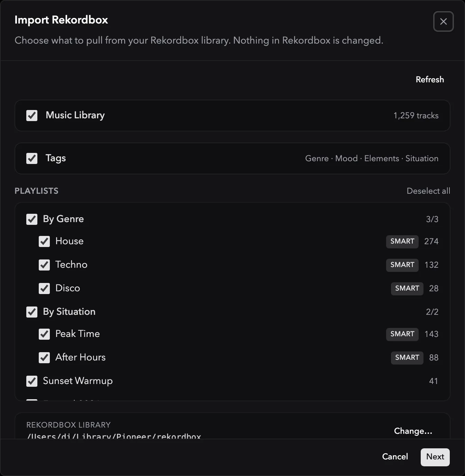Click the Import Rekordbox title
This screenshot has height=476, width=465.
click(61, 20)
